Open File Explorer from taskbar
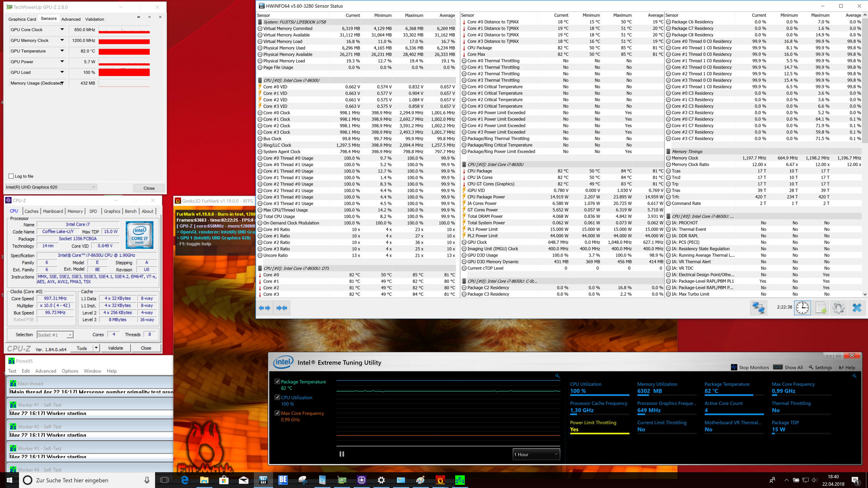This screenshot has width=868, height=488. [204, 480]
